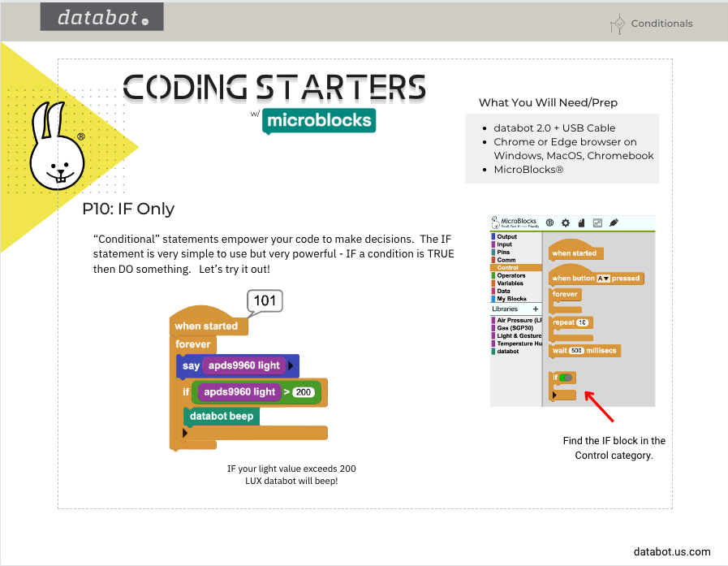Add a library with the Libraries plus icon
728x566 pixels.
pyautogui.click(x=536, y=309)
